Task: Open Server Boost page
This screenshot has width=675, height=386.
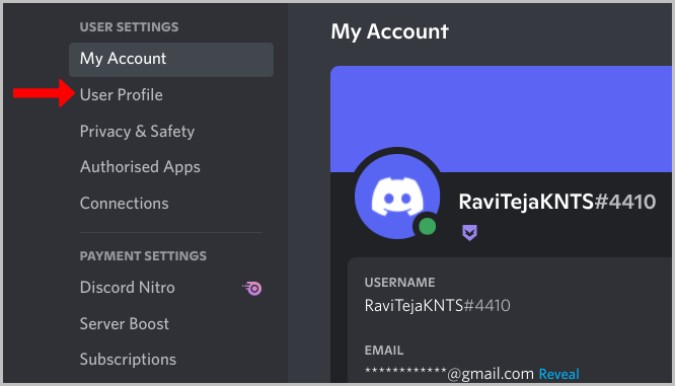Action: [x=124, y=324]
